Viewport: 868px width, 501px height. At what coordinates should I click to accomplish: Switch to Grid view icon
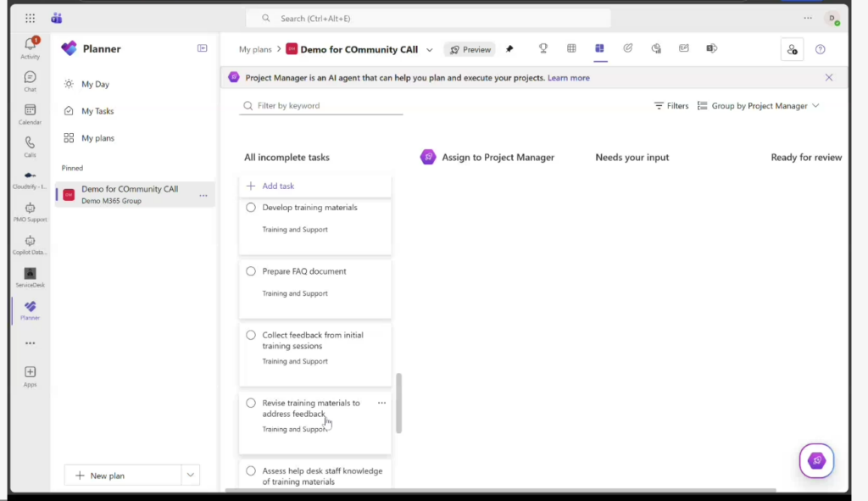pyautogui.click(x=571, y=49)
